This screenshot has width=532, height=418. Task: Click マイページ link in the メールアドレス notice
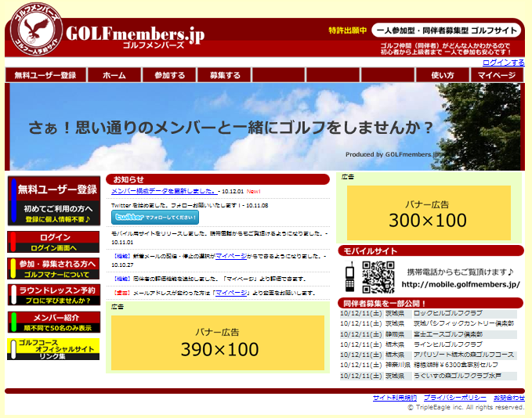(x=231, y=293)
